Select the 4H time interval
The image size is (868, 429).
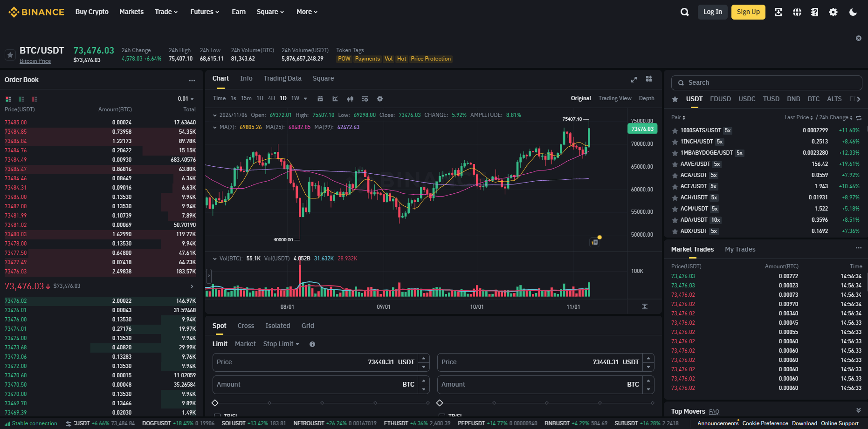click(x=271, y=98)
